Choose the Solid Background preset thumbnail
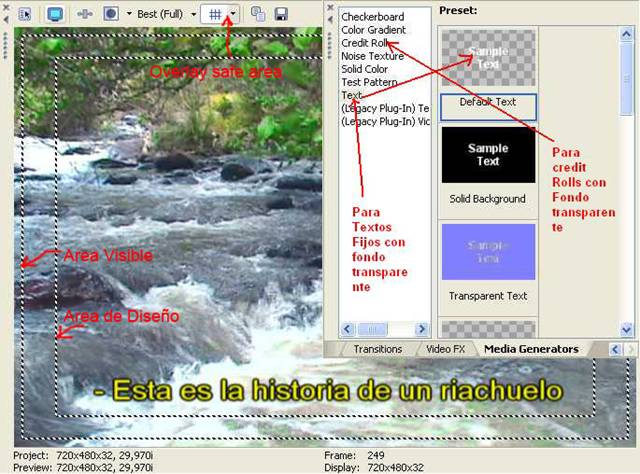The height and width of the screenshot is (474, 640). click(x=488, y=154)
